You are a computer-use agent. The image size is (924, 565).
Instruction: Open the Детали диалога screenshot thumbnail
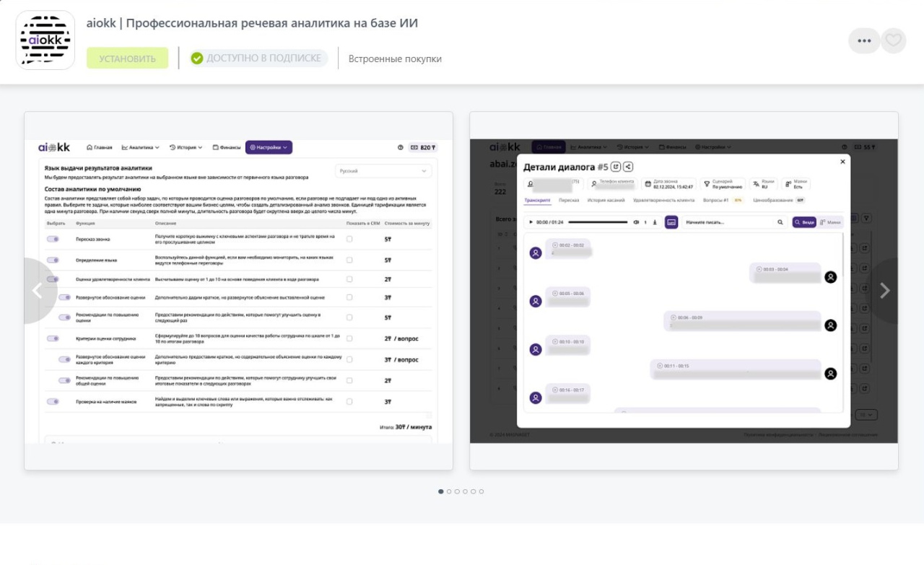[x=684, y=291]
